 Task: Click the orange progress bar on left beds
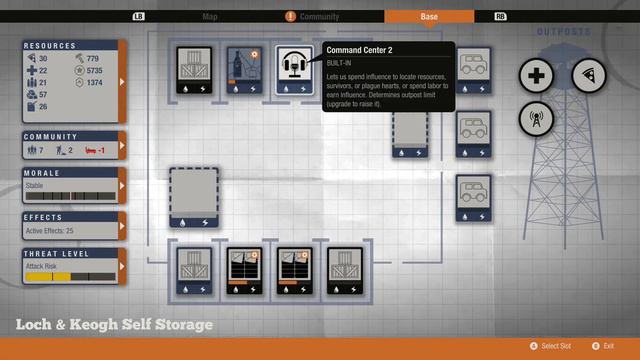click(x=238, y=282)
